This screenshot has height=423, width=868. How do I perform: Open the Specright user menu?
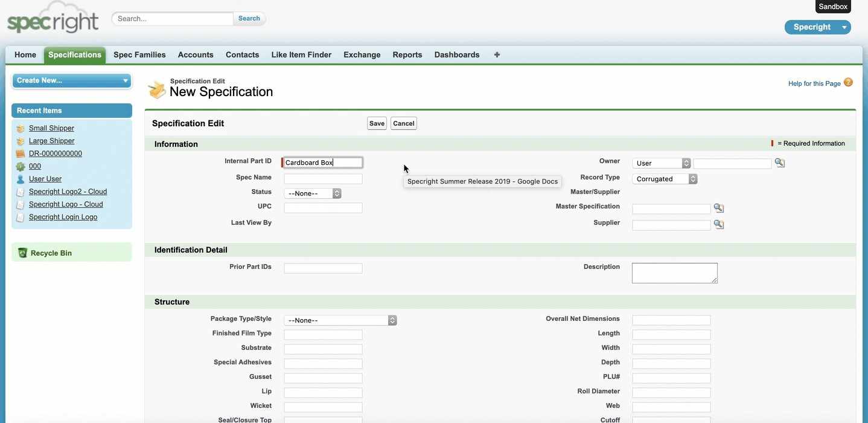(x=817, y=27)
